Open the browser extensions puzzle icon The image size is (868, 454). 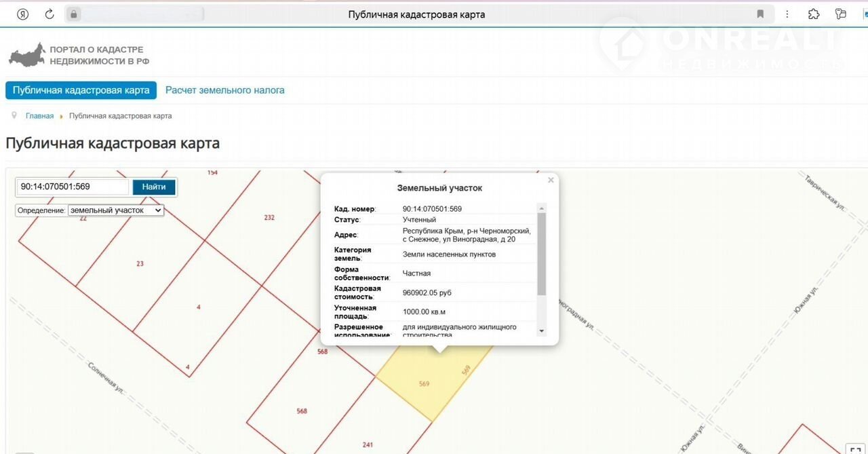point(814,14)
